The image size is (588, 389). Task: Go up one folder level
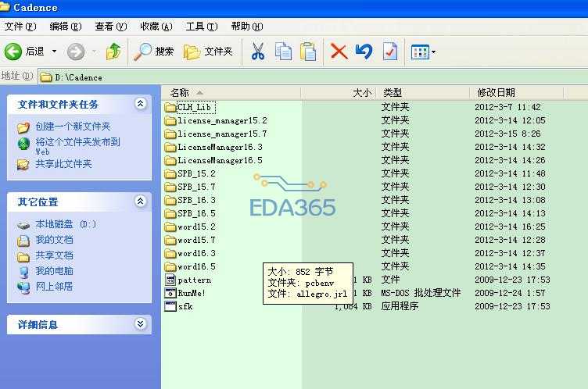click(113, 52)
